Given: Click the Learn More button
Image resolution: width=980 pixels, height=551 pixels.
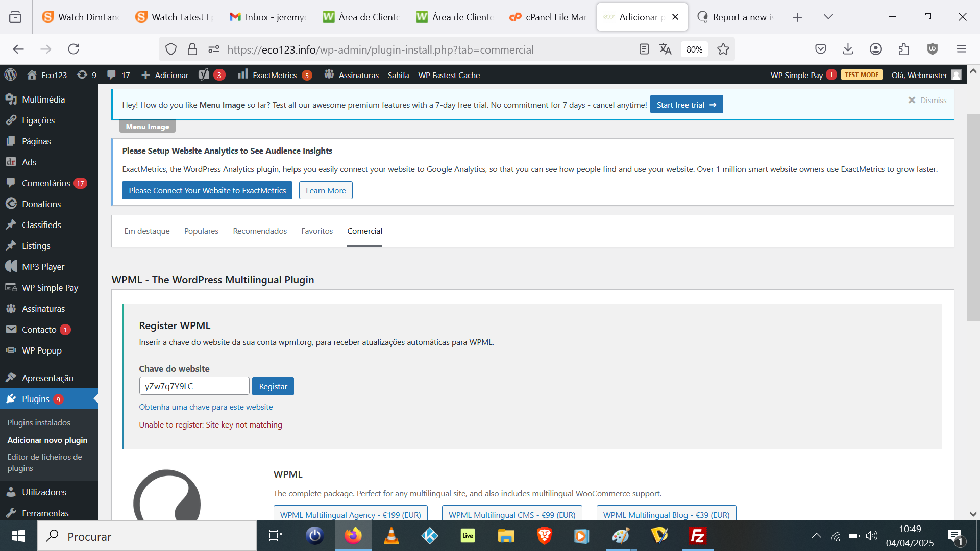Looking at the screenshot, I should coord(326,190).
